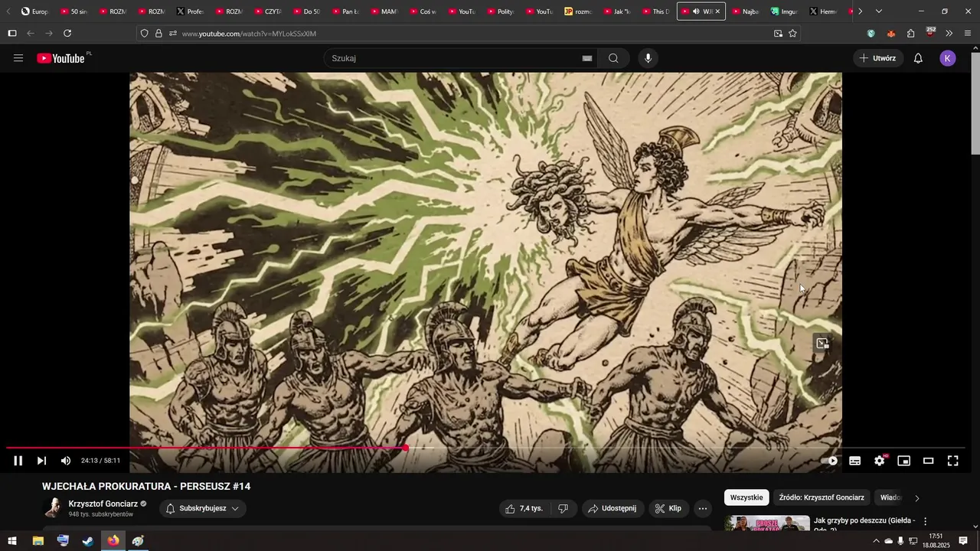Screen dimensions: 980x551
Task: Skip to the next video
Action: tap(42, 461)
